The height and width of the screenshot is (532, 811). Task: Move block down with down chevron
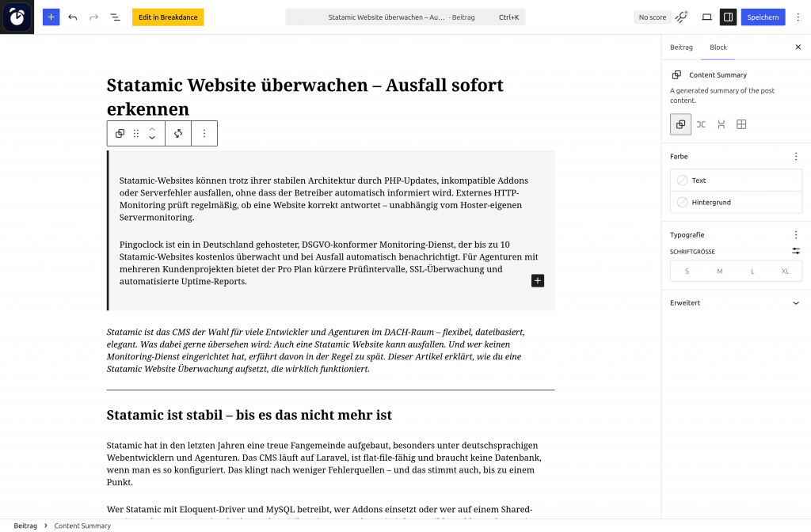pos(152,138)
